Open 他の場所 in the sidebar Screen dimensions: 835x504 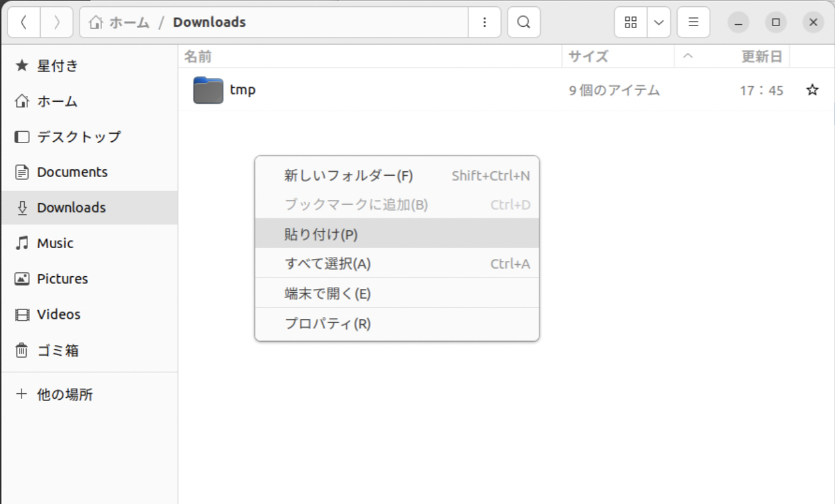64,394
